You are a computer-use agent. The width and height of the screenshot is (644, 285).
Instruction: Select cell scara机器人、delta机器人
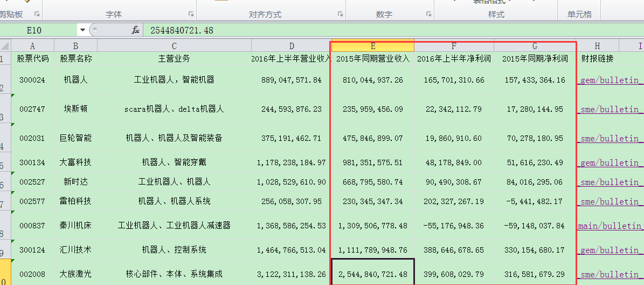[x=174, y=109]
